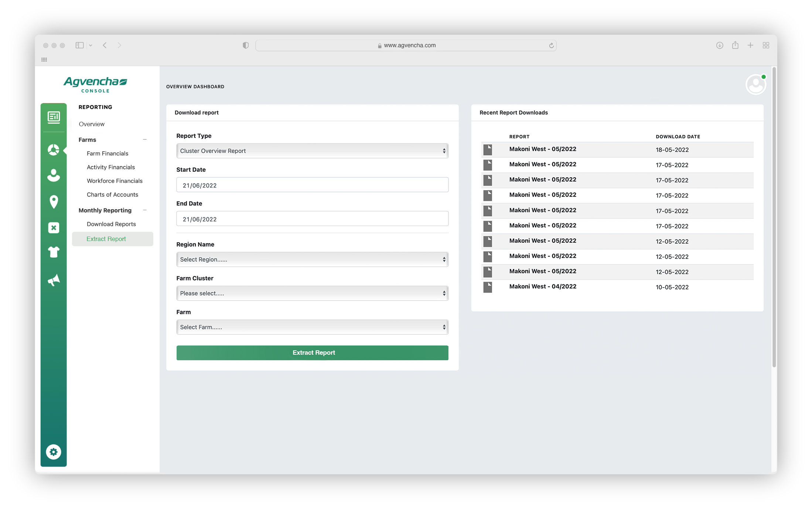Open the user person sidebar icon

pos(54,175)
